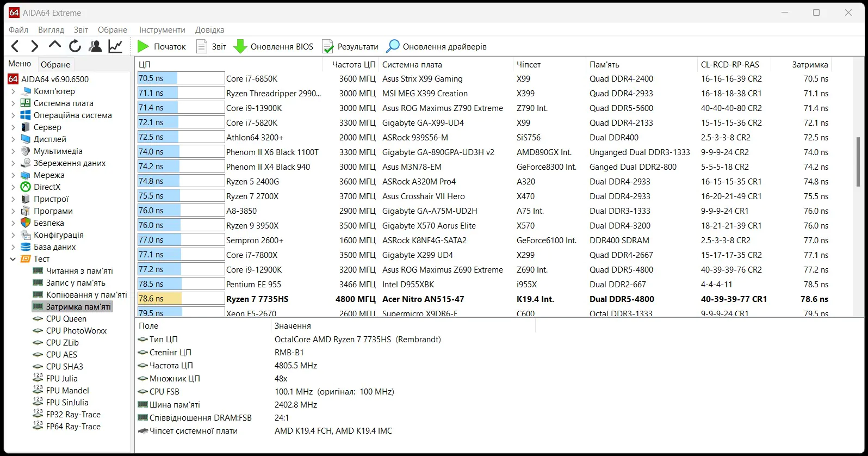Viewport: 868px width, 456px height.
Task: Start benchmark with Початок button
Action: [162, 47]
